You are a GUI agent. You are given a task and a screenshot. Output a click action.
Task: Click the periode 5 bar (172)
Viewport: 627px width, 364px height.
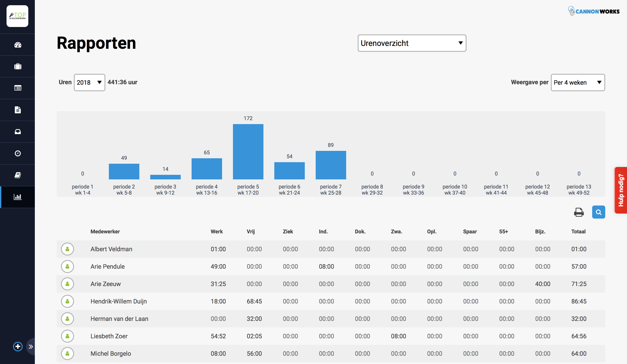248,152
